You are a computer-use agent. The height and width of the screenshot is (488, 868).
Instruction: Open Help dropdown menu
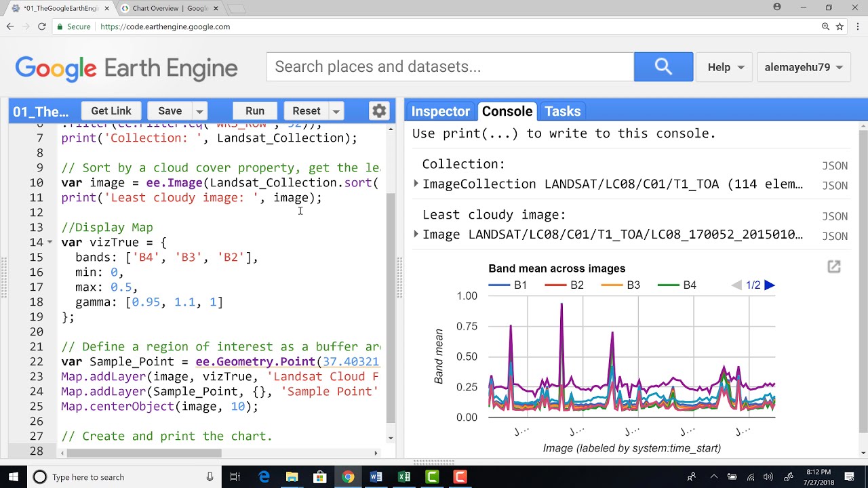click(725, 67)
